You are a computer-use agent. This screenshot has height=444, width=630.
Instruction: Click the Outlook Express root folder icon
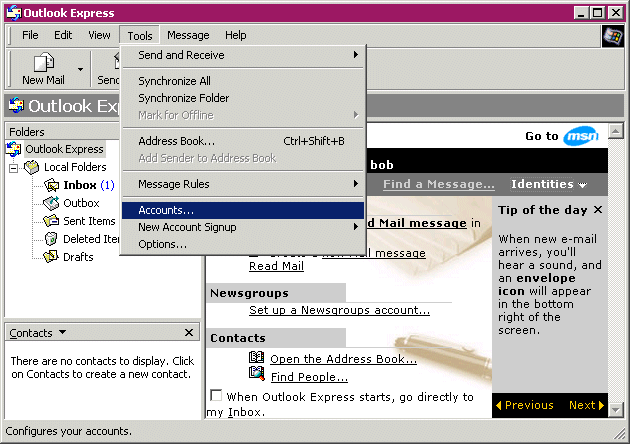pyautogui.click(x=14, y=149)
